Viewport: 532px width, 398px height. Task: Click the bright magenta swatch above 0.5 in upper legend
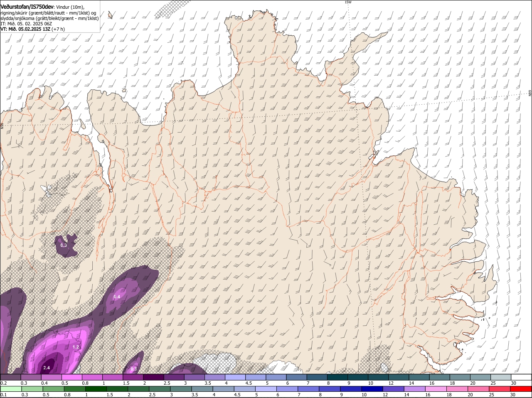(x=71, y=377)
